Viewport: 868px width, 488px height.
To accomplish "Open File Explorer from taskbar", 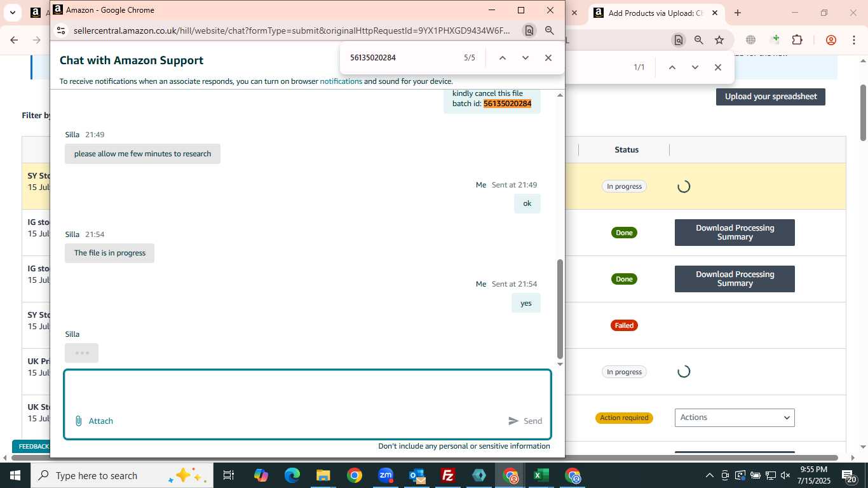I will coord(323,475).
